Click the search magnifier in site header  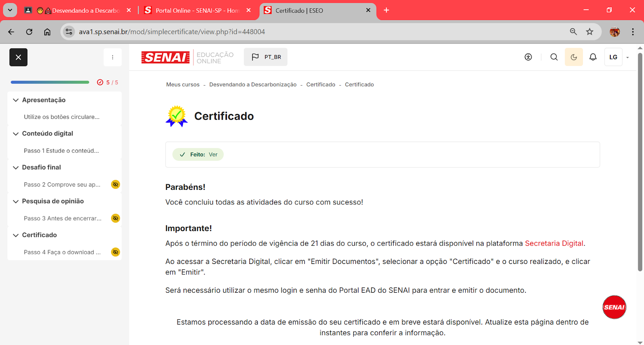click(x=554, y=57)
